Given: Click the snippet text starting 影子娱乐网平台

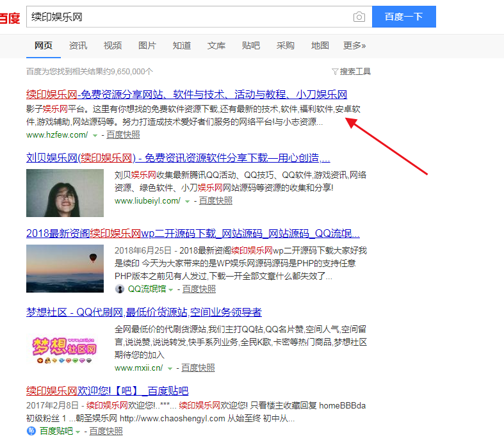Looking at the screenshot, I should coord(193,116).
